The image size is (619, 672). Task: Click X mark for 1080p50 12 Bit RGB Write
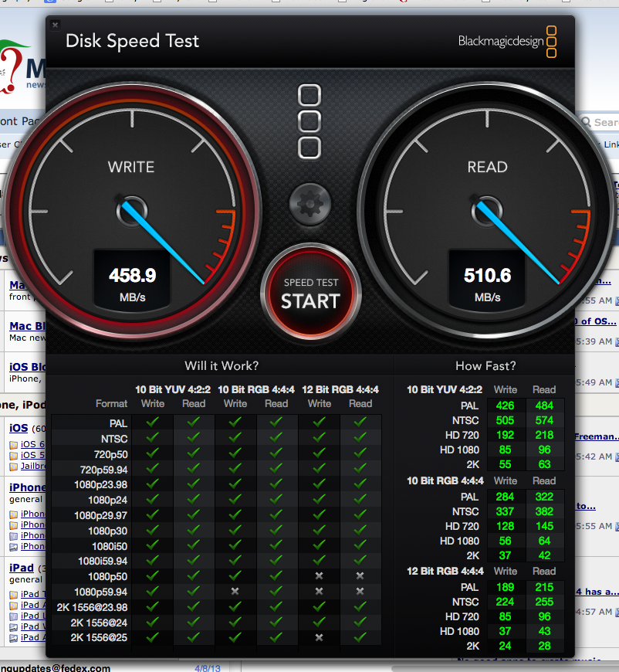coord(319,576)
